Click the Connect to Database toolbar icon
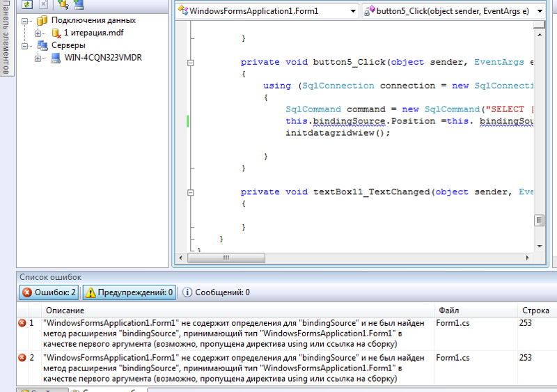The width and height of the screenshot is (557, 392). click(x=62, y=4)
